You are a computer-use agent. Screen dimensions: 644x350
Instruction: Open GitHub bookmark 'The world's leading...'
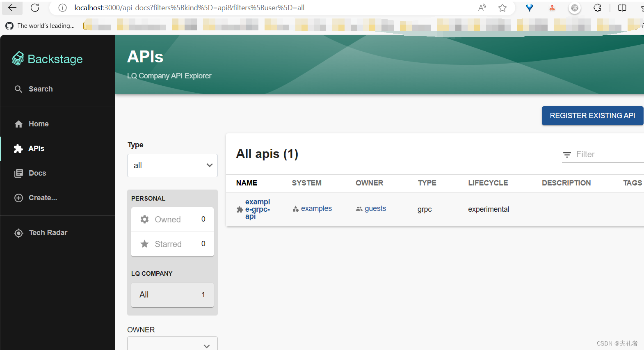pos(40,26)
